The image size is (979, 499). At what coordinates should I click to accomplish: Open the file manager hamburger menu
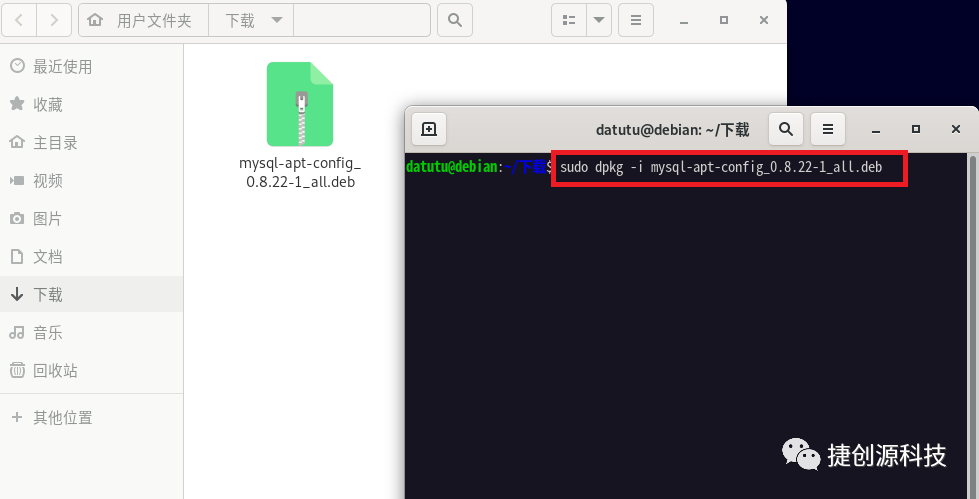636,20
